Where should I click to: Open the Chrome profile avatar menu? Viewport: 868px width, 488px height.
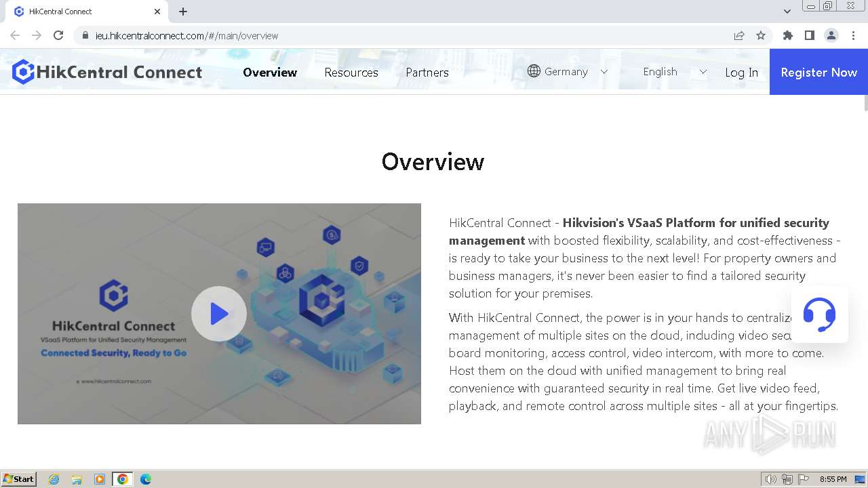(x=831, y=35)
